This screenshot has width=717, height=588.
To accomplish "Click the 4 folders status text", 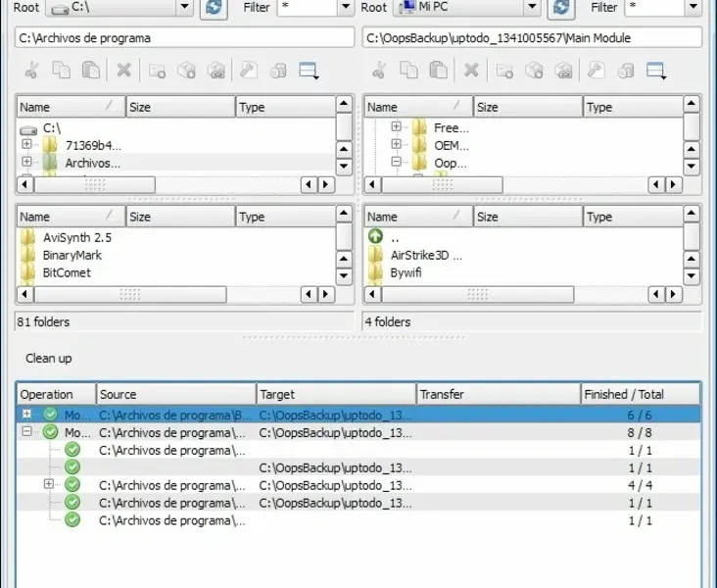I will (x=388, y=322).
